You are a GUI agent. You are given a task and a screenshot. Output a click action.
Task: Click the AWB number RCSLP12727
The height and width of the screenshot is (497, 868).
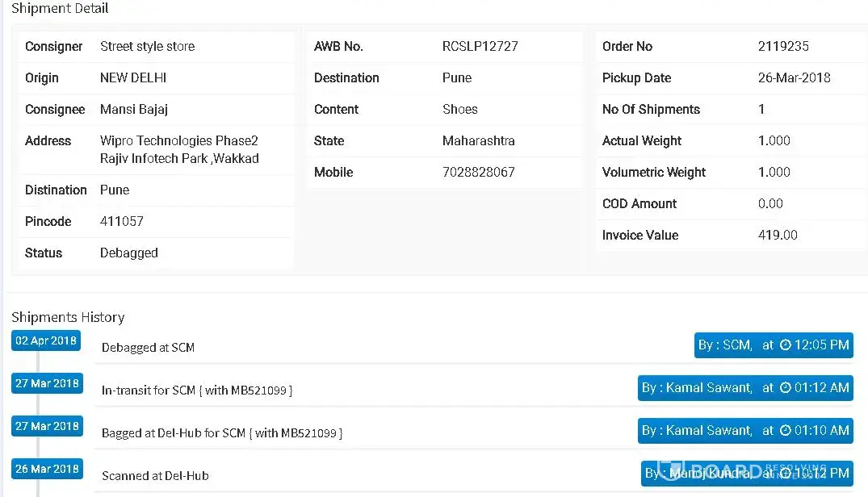click(x=480, y=47)
